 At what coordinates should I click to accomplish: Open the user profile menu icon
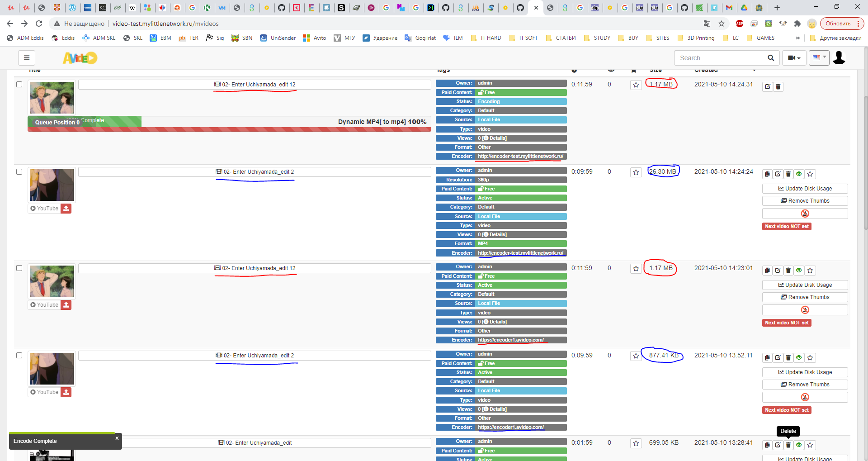[839, 58]
